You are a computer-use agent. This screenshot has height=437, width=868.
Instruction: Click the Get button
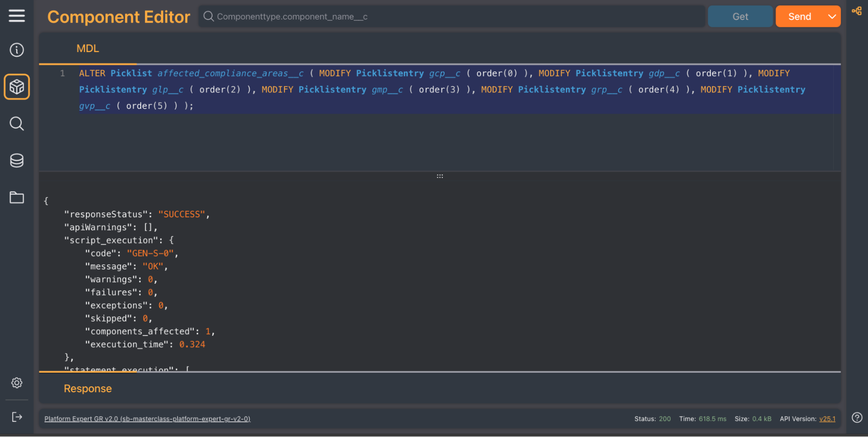pyautogui.click(x=740, y=16)
